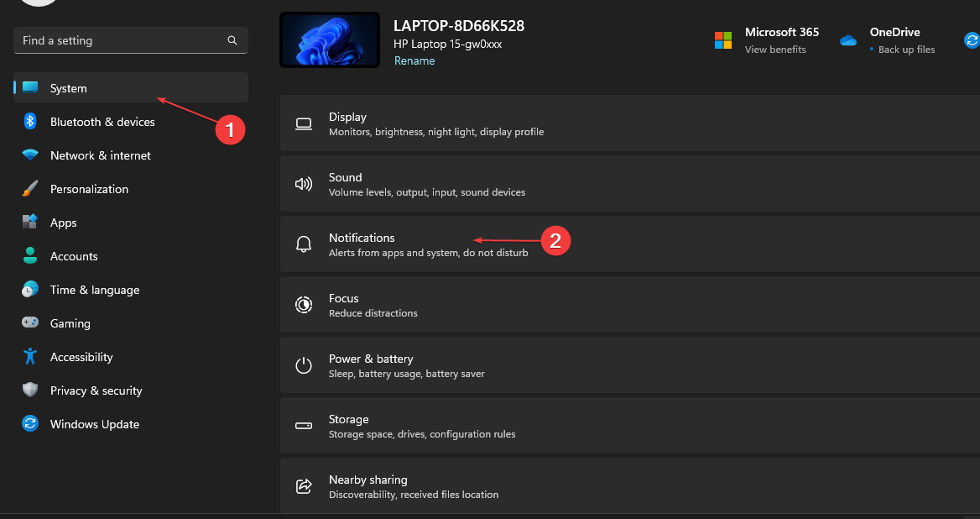Switch to Network & internet settings

101,155
